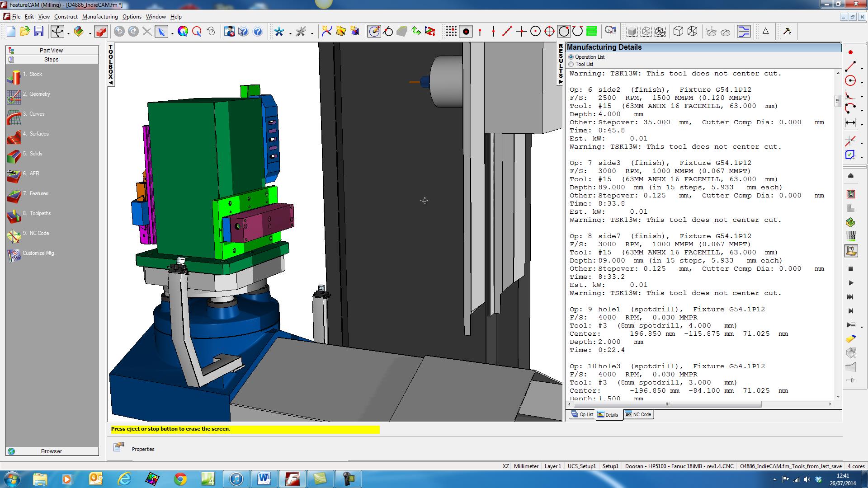Toggle the highlighted machine simulation icon
Screen dimensions: 868x488
tap(850, 250)
